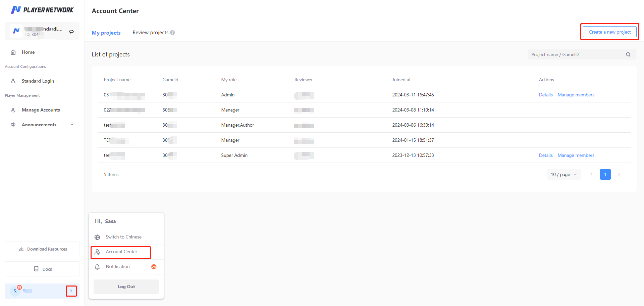Open the Standard Login page
The width and height of the screenshot is (644, 306).
tap(38, 81)
